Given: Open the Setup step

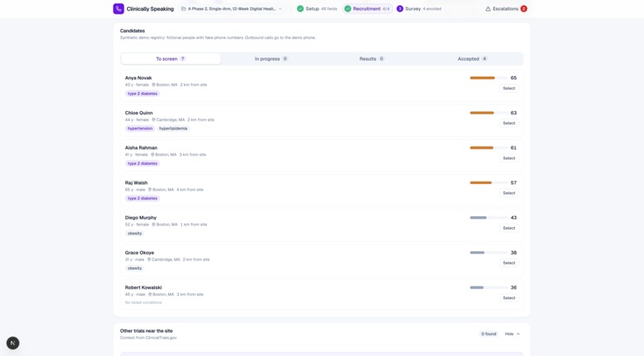Looking at the screenshot, I should (x=317, y=9).
